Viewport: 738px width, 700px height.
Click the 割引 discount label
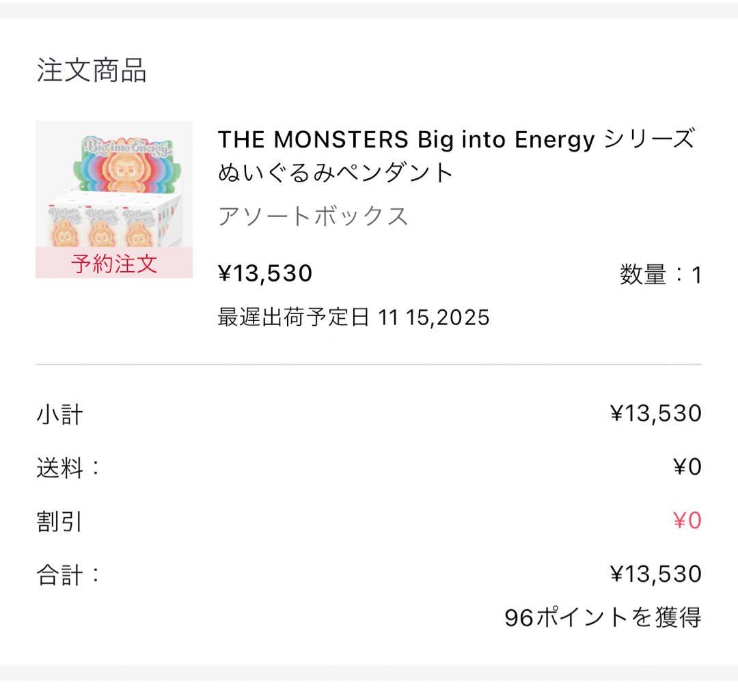[x=60, y=521]
